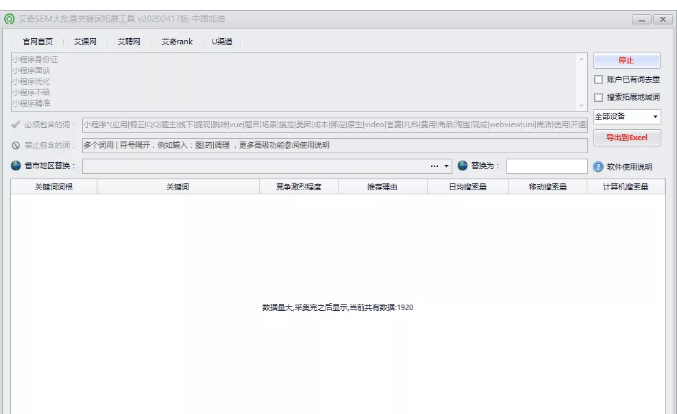Sort by the 关键词 column header

pos(178,186)
